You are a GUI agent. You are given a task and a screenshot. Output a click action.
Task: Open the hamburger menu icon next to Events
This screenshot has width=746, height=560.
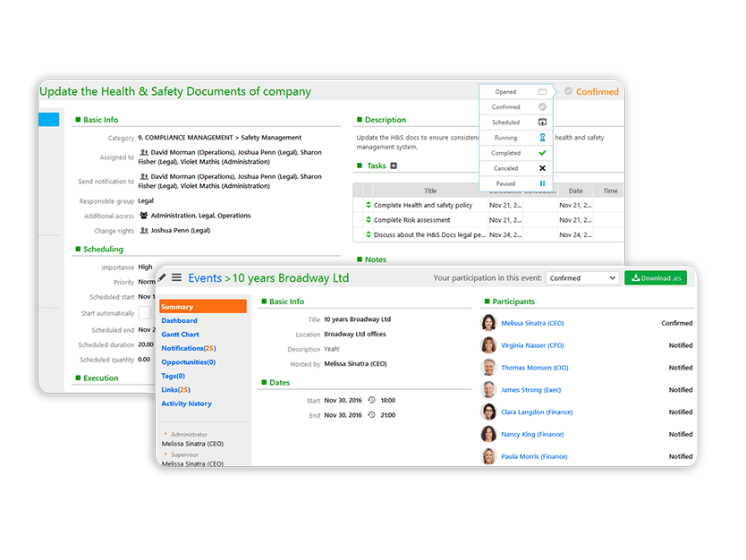pyautogui.click(x=176, y=277)
